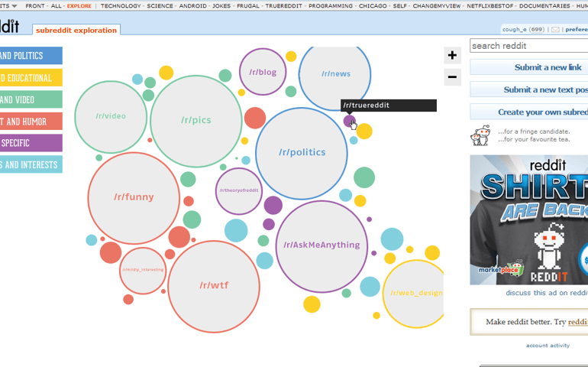Zoom out with the minus button
Image resolution: width=588 pixels, height=367 pixels.
point(452,77)
